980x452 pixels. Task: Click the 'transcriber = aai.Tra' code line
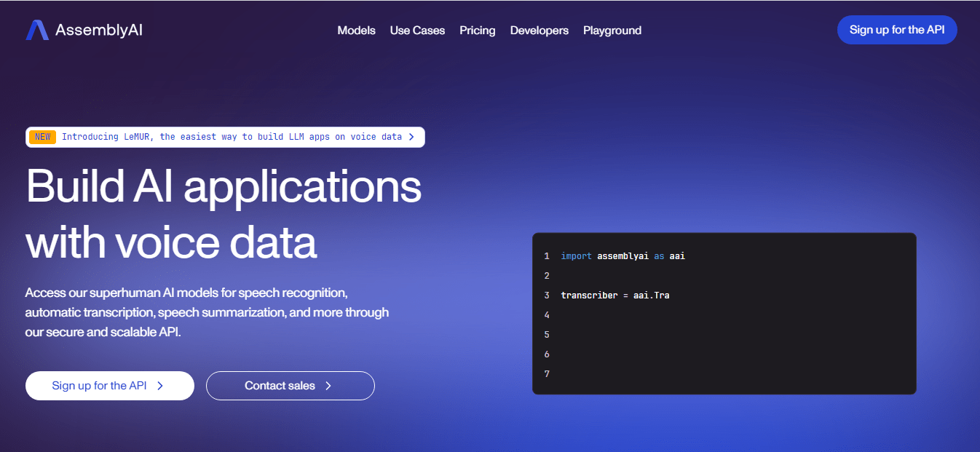[x=615, y=296]
